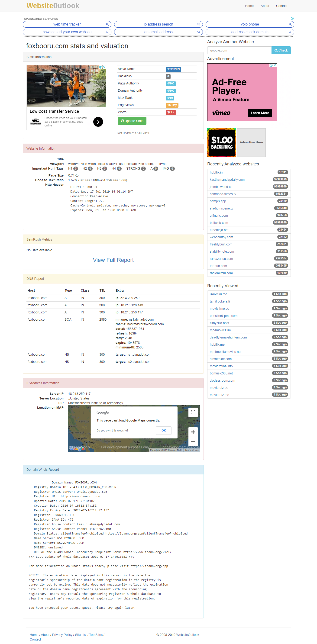Image resolution: width=317 pixels, height=644 pixels.
Task: Select Server IP 18.213.250.117 value
Action: pyautogui.click(x=79, y=394)
